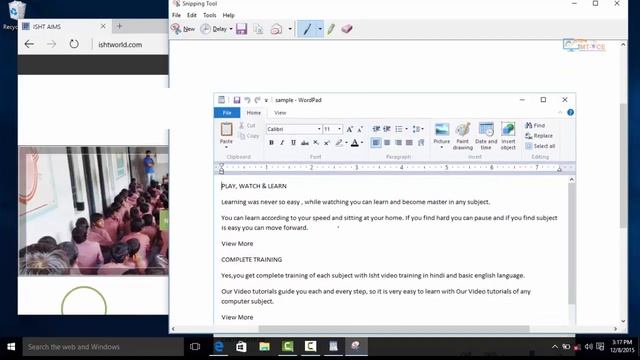Click the Increase indent icon
This screenshot has height=360, width=640.
tap(387, 129)
